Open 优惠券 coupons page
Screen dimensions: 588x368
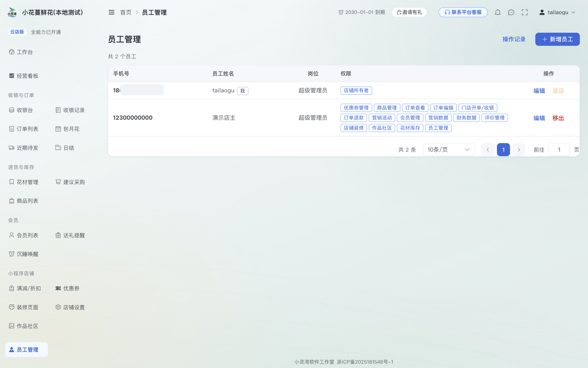pyautogui.click(x=67, y=288)
